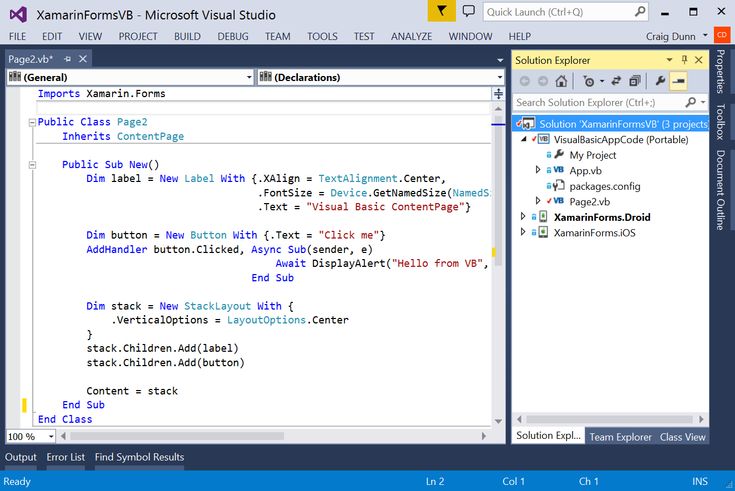Click the split editor icon above scrollbar

coord(498,94)
